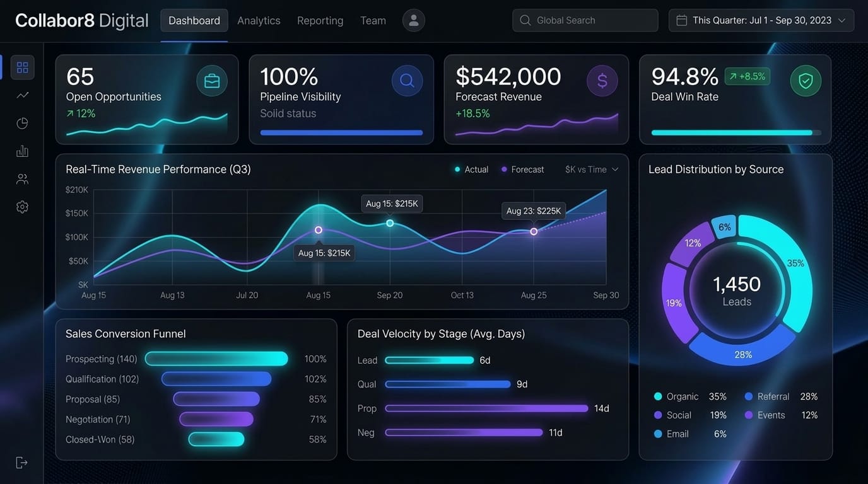Click the calendar icon in date range selector
868x484 pixels.
(681, 20)
